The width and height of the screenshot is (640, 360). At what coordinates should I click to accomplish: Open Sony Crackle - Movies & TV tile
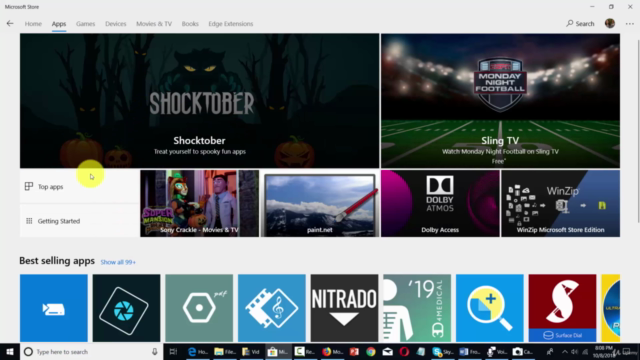[200, 203]
